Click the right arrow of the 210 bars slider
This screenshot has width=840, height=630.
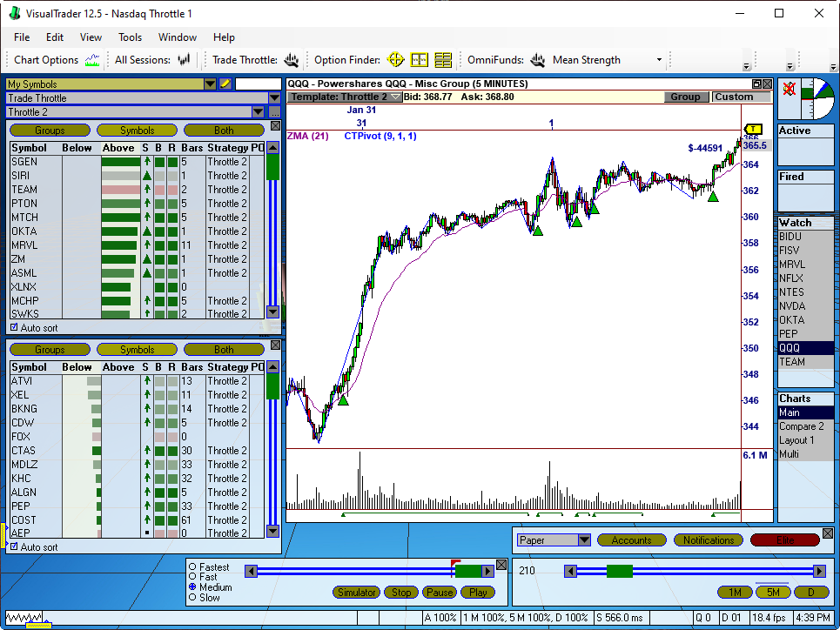pyautogui.click(x=819, y=571)
